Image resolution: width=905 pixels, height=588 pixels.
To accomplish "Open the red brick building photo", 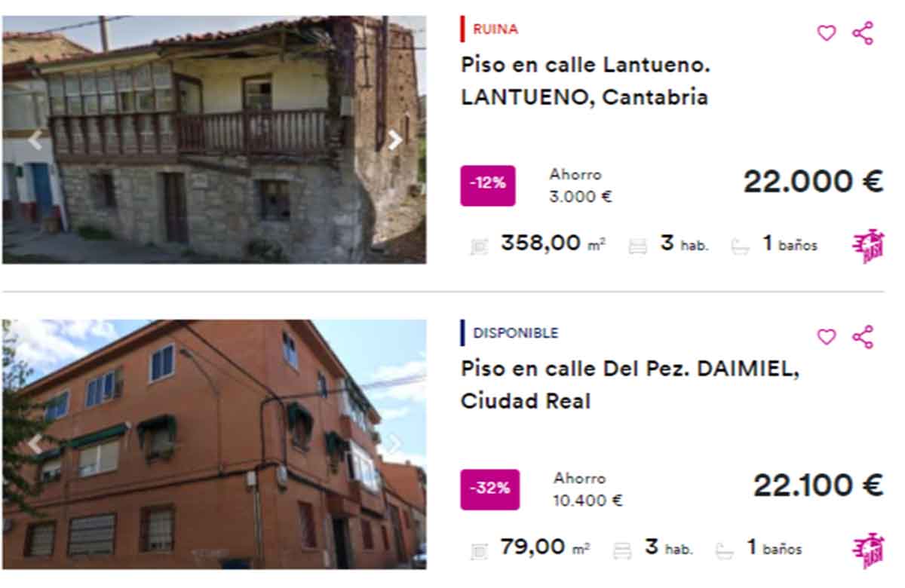I will pyautogui.click(x=214, y=444).
